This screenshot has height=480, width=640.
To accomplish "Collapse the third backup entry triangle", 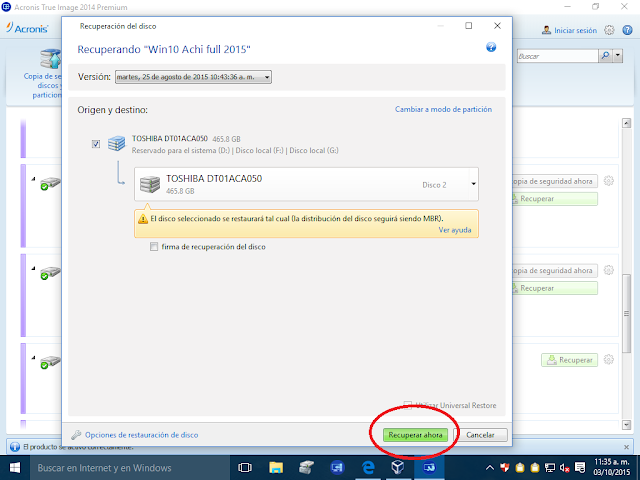I will tap(33, 358).
